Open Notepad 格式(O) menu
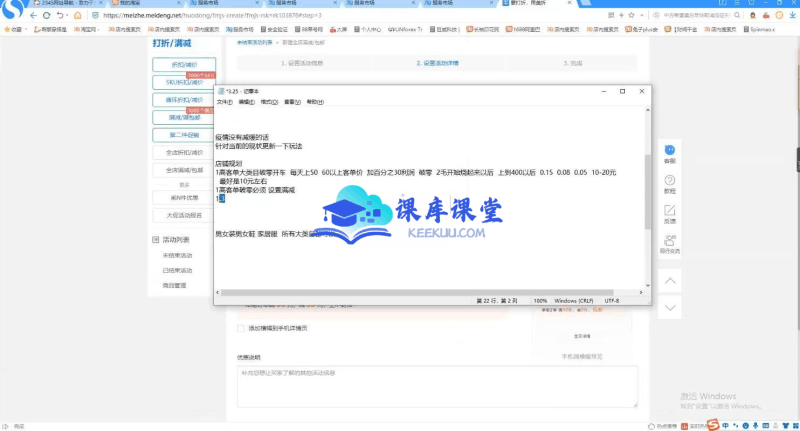800x431 pixels. [269, 102]
